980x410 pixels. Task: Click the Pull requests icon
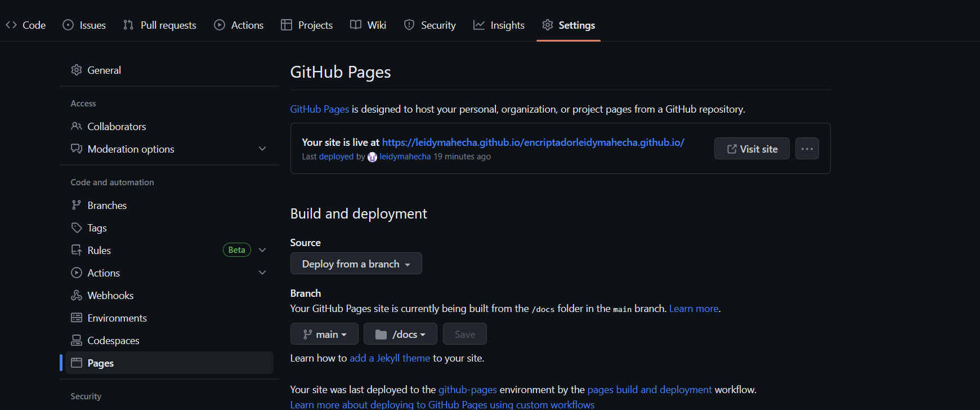(128, 25)
